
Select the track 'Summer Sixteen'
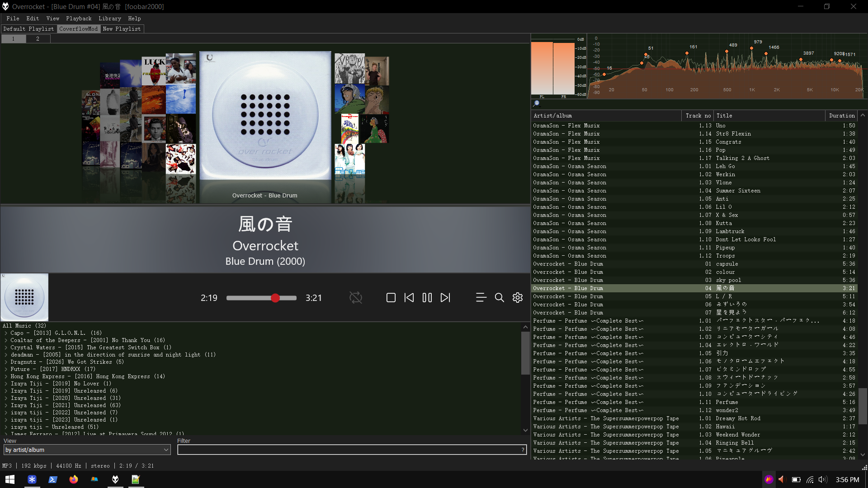(x=694, y=191)
